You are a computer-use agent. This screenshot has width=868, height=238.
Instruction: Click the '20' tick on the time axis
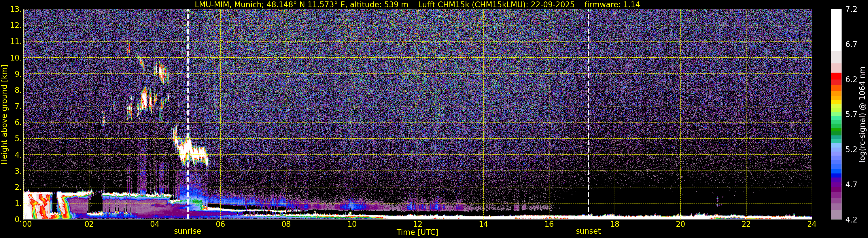[x=680, y=224]
